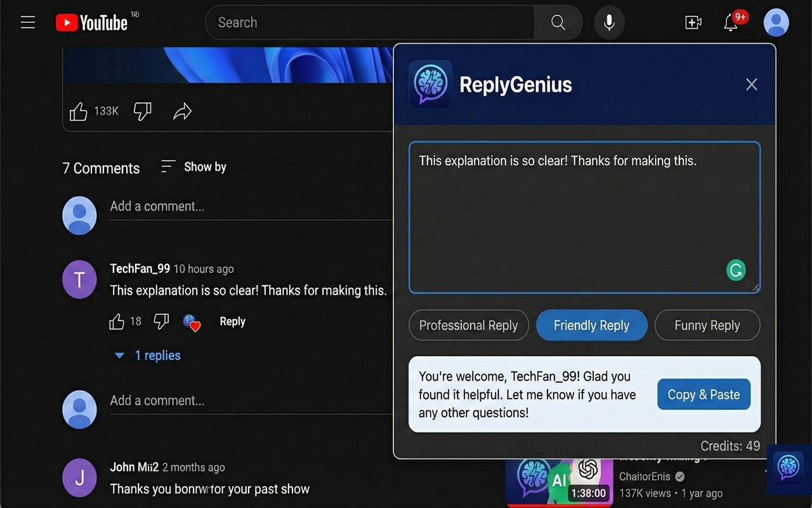812x508 pixels.
Task: Open the Create video upload icon
Action: coord(693,22)
